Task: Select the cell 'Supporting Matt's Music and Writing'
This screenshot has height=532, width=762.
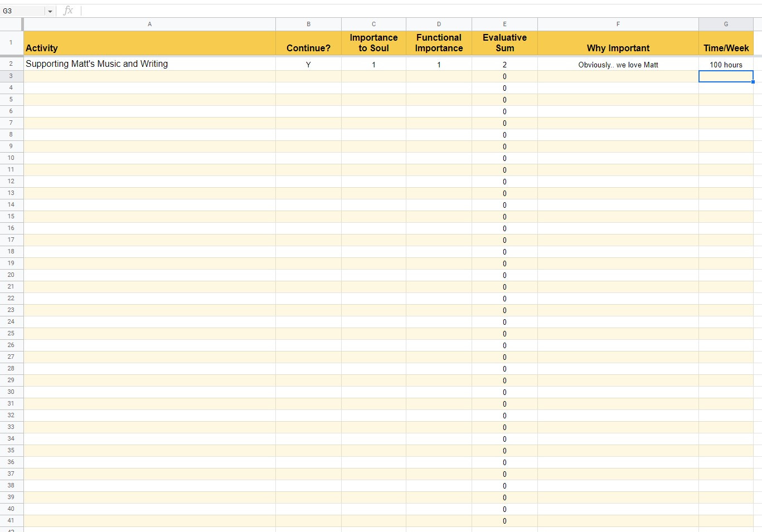Action: [x=149, y=64]
